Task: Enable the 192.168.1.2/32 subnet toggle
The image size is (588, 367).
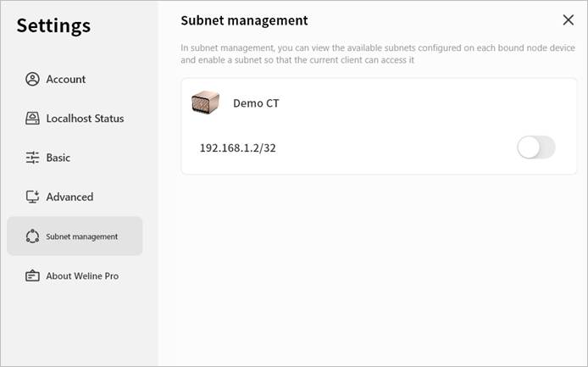Action: [x=535, y=147]
